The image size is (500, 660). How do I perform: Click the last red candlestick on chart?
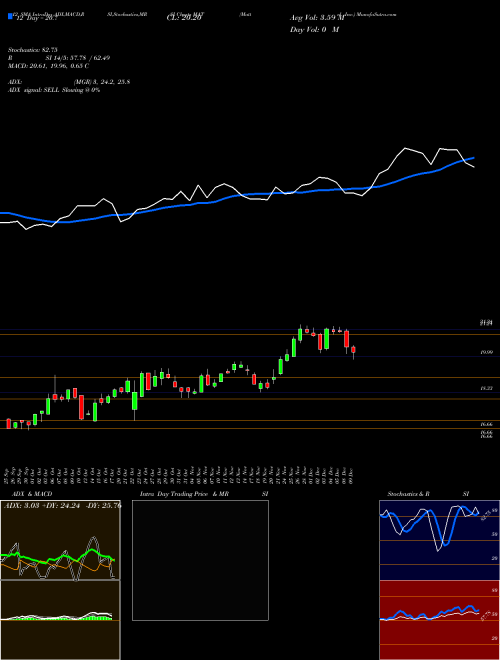pyautogui.click(x=354, y=350)
